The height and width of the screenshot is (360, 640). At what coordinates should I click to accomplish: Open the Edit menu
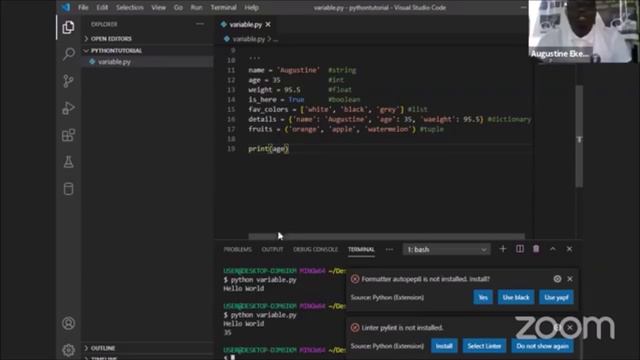click(102, 7)
